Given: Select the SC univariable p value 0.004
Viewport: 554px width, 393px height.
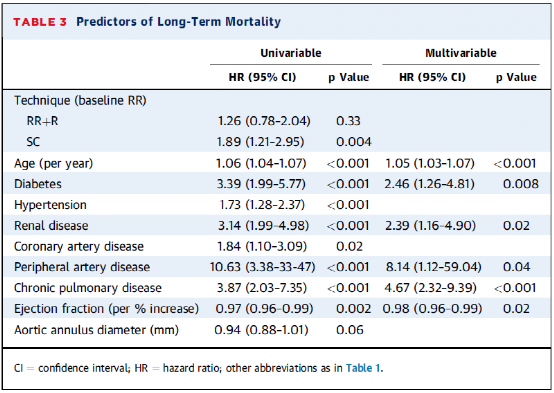Looking at the screenshot, I should click(x=353, y=142).
